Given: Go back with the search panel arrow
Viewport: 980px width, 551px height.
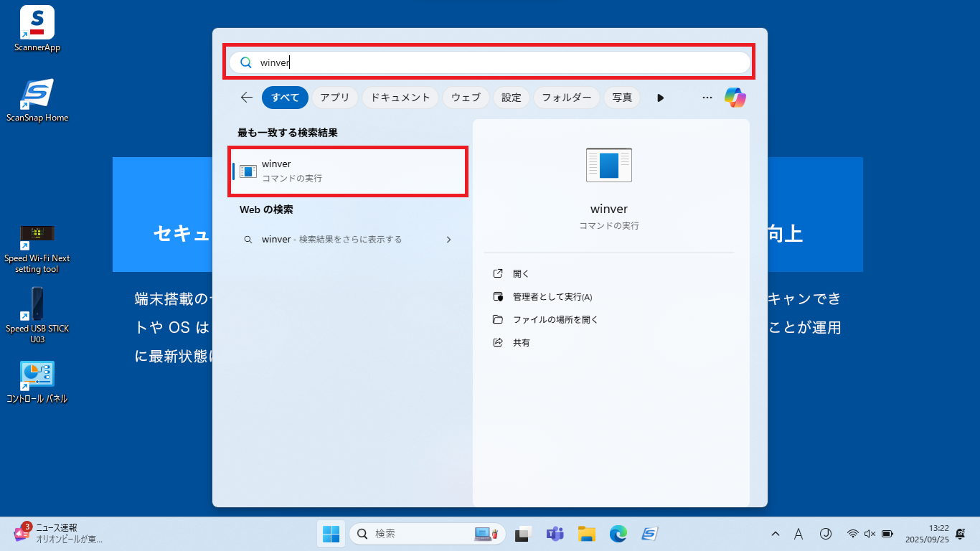Looking at the screenshot, I should pyautogui.click(x=247, y=98).
